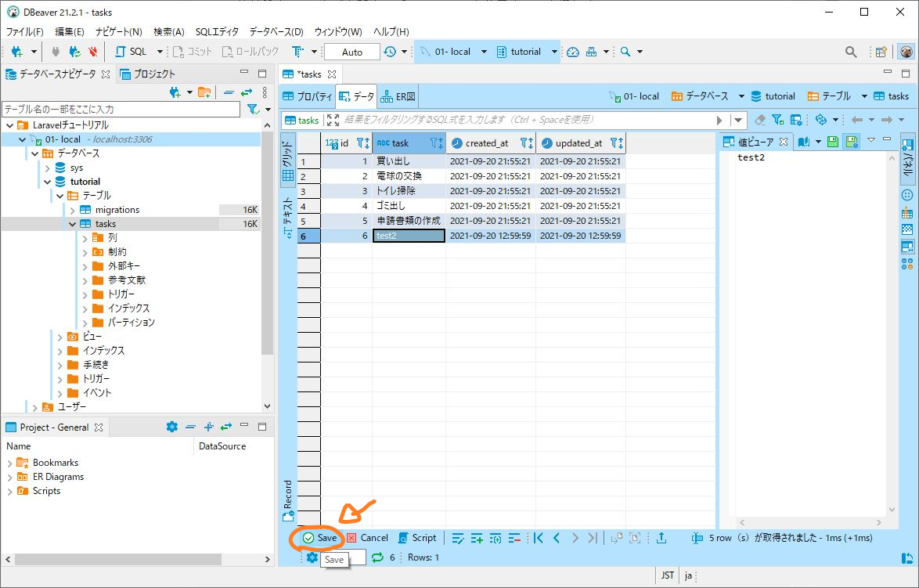Select the 買い出し cell

pos(409,161)
